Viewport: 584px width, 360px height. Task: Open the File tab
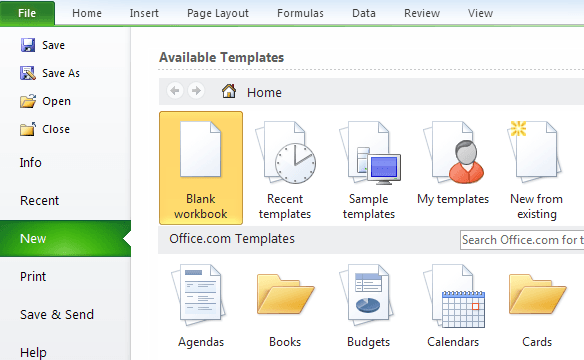27,13
